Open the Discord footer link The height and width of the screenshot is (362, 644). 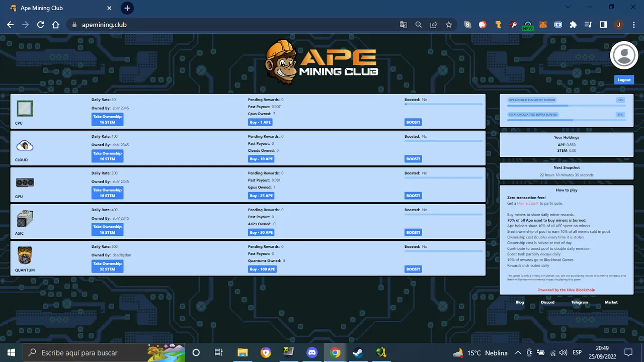coord(547,302)
